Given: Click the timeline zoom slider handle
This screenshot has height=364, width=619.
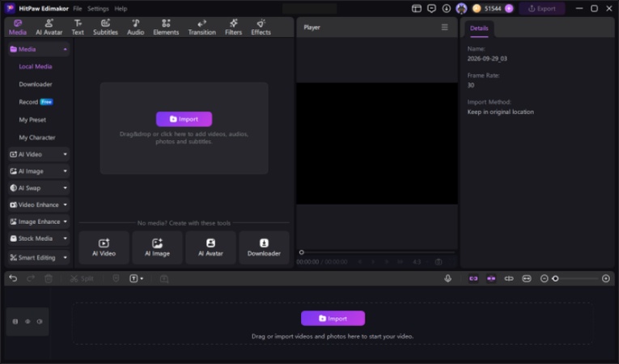Looking at the screenshot, I should [555, 278].
